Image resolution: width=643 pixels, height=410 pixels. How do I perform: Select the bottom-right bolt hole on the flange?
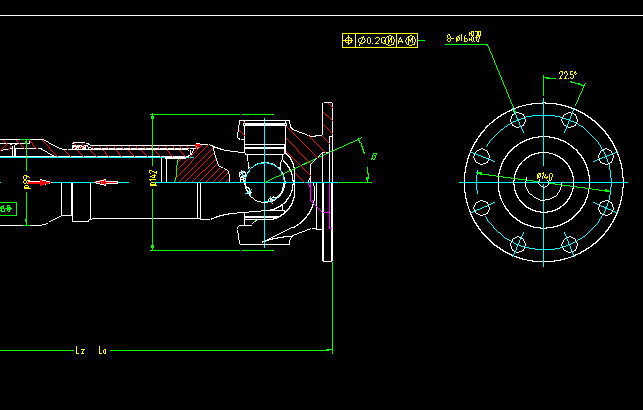tap(569, 245)
